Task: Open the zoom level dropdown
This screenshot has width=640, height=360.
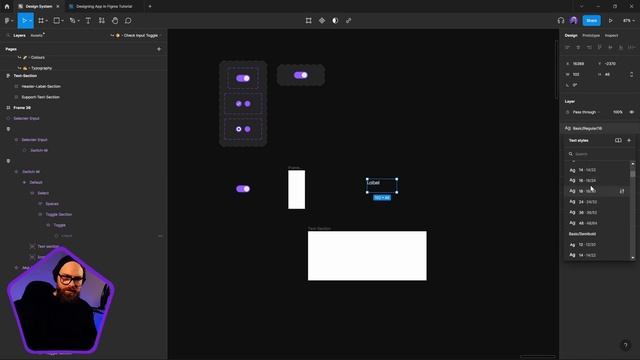Action: [x=629, y=20]
